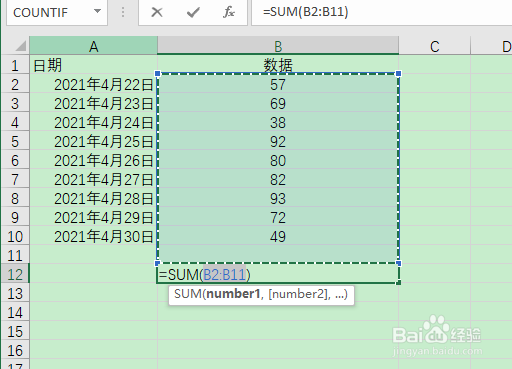Viewport: 512px width, 369px height.
Task: Click cell with 2021年4月22日
Action: point(93,84)
